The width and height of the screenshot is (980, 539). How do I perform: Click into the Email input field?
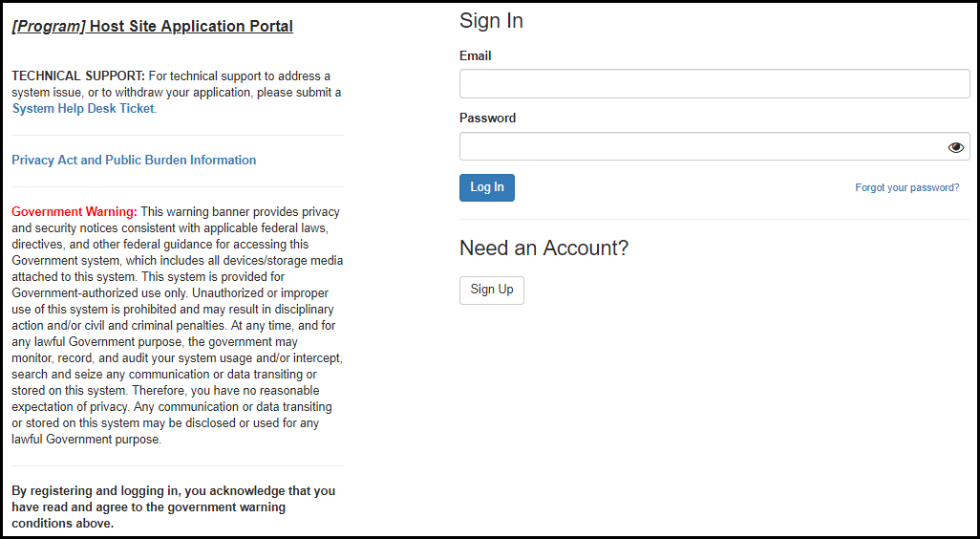point(714,84)
